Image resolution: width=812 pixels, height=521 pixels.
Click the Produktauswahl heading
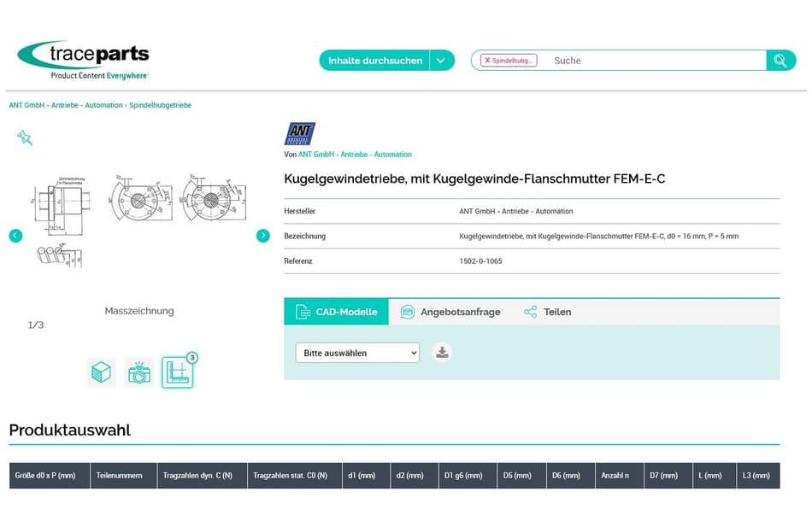pyautogui.click(x=70, y=430)
